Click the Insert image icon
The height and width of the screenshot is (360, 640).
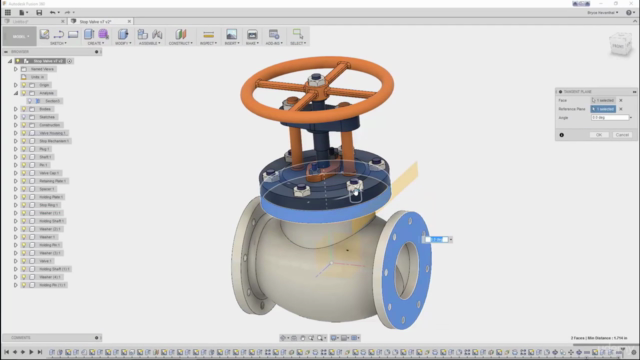coord(231,34)
